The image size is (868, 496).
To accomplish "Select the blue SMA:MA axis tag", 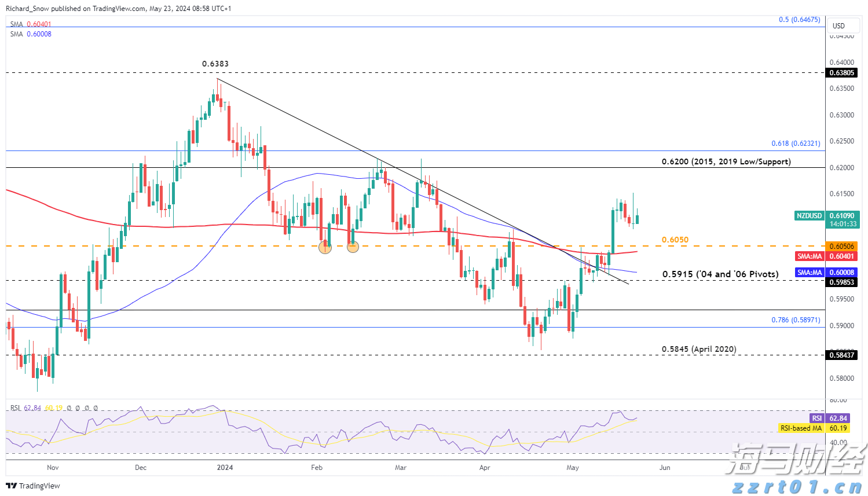I will pos(809,273).
